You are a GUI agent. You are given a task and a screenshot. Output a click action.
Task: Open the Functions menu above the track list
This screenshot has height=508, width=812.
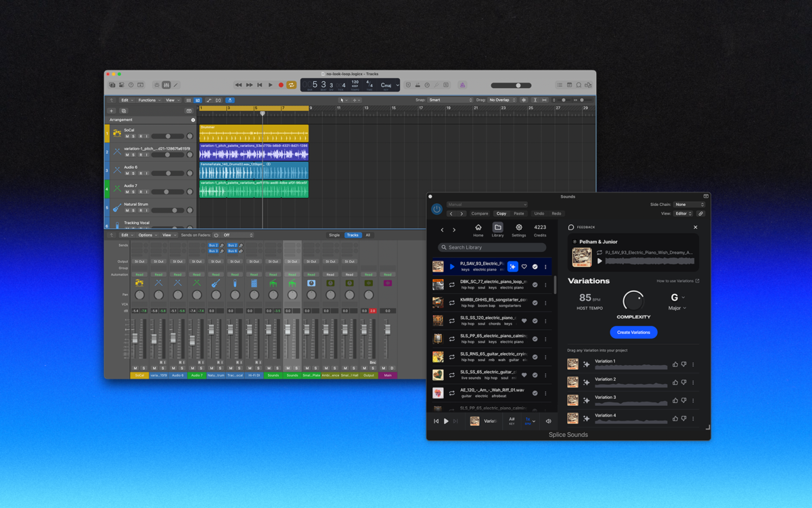(x=147, y=100)
